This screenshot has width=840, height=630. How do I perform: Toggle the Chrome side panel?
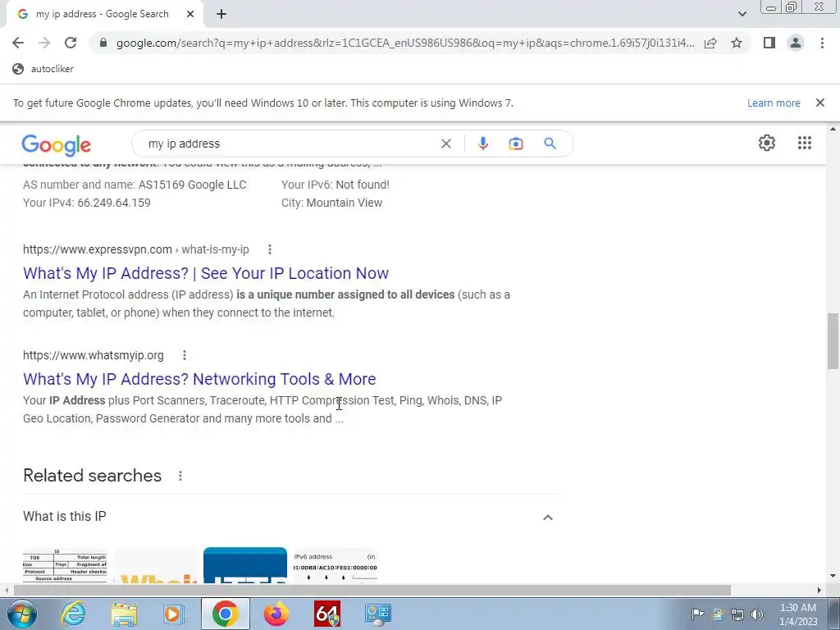(x=769, y=43)
